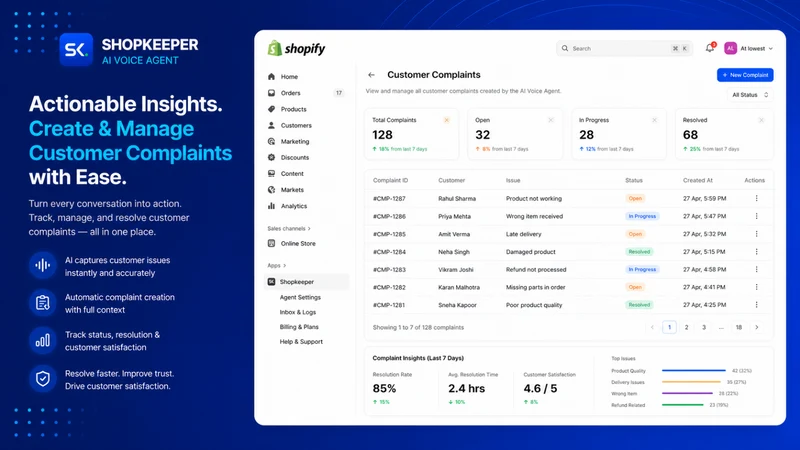Expand the account menu chevron

click(x=770, y=48)
